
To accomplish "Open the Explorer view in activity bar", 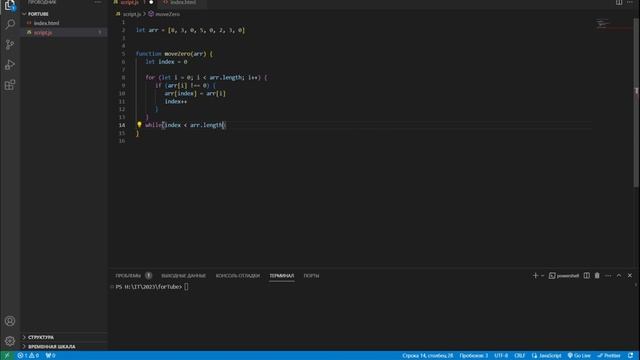I will 10,5.
